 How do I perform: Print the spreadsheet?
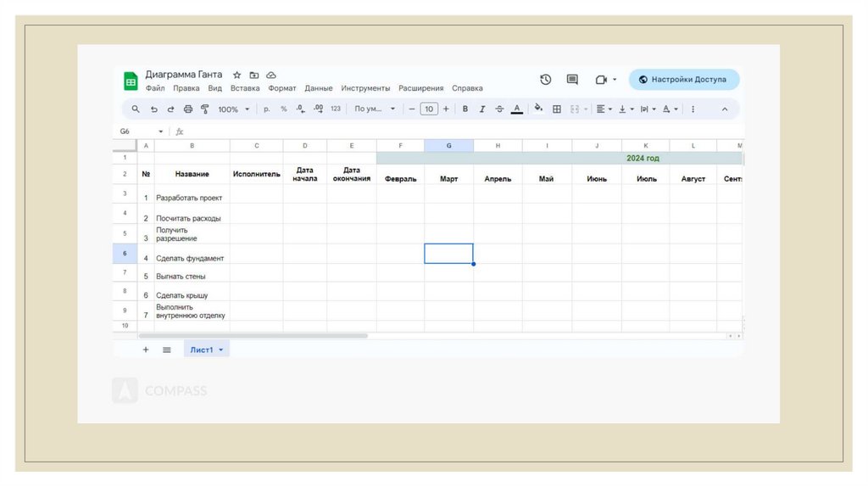click(x=188, y=109)
